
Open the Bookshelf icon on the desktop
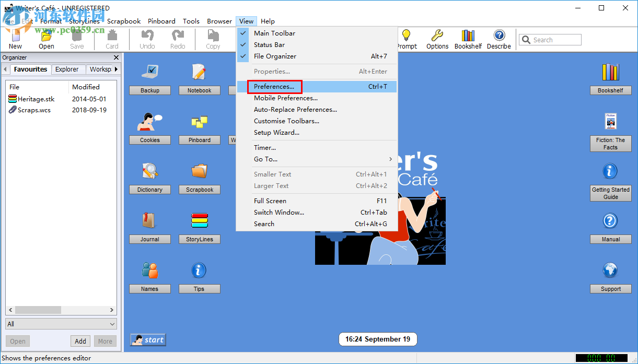(610, 72)
